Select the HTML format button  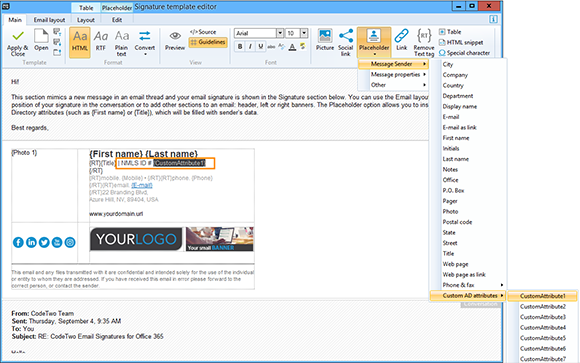point(80,42)
